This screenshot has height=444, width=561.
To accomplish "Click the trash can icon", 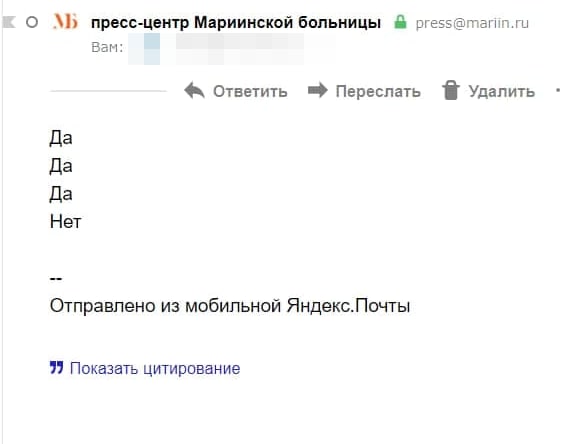I will coord(450,90).
